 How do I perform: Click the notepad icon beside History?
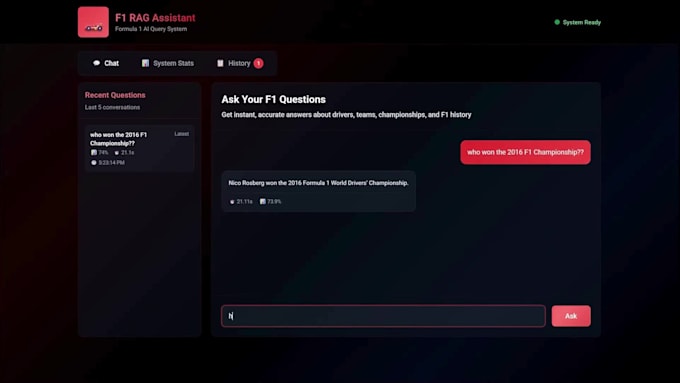coord(220,63)
